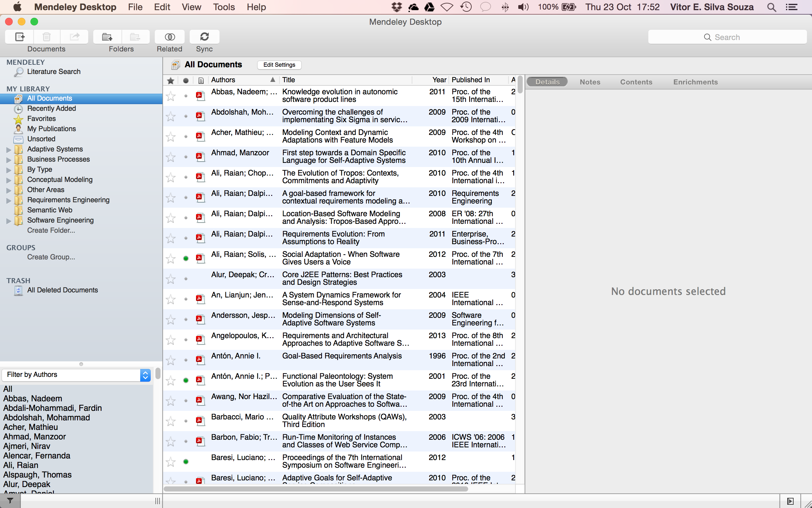Click the Create Folder toolbar icon

tap(107, 37)
